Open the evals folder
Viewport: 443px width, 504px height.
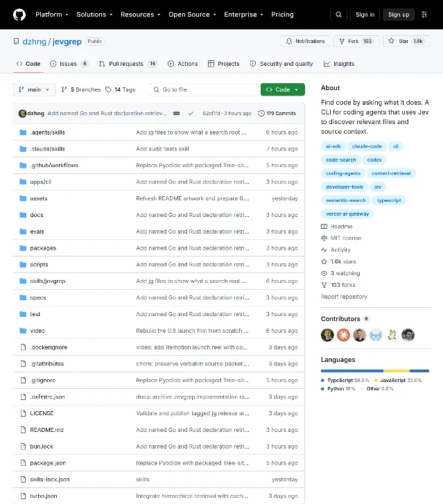37,232
